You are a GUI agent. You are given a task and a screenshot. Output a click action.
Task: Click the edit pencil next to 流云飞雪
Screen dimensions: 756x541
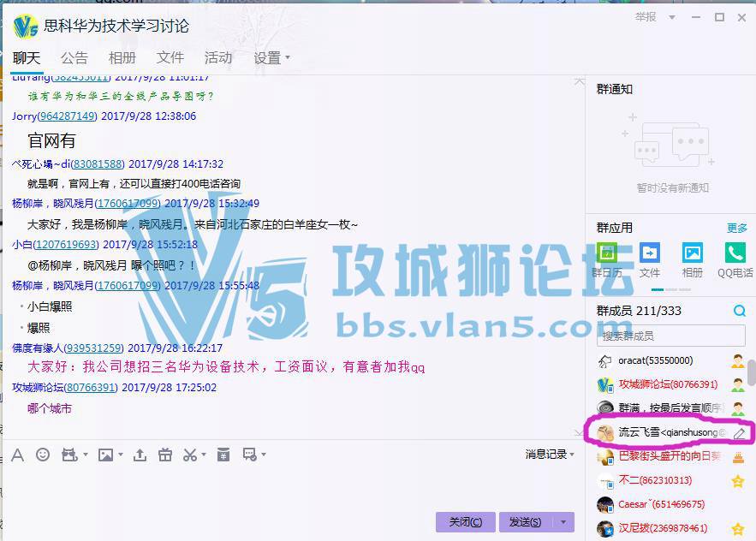739,433
